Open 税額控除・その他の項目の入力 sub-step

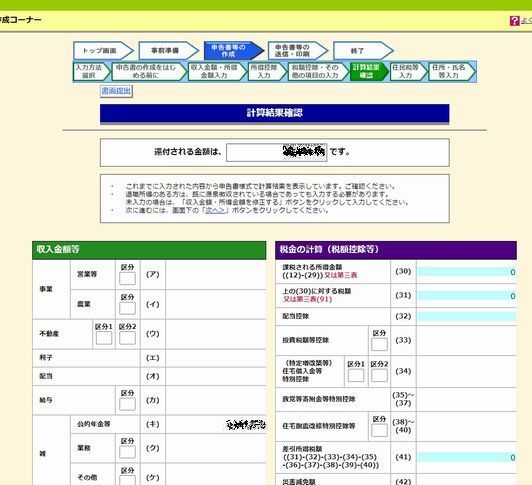pos(318,71)
